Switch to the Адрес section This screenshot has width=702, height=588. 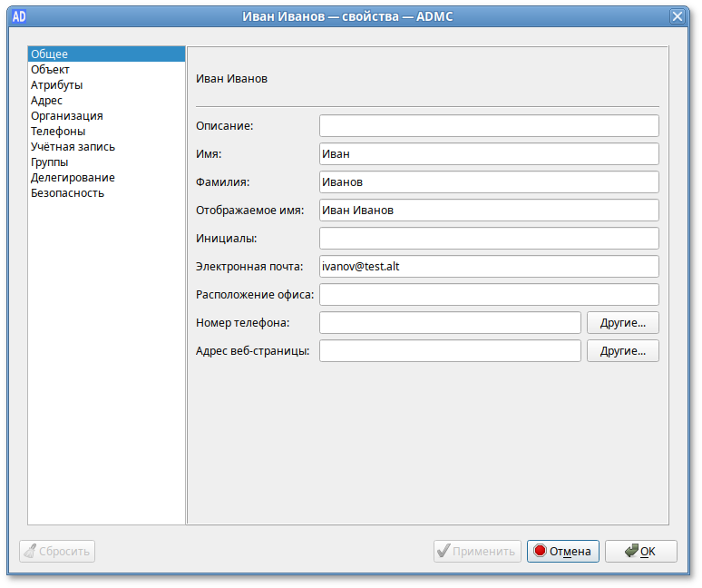tap(46, 101)
